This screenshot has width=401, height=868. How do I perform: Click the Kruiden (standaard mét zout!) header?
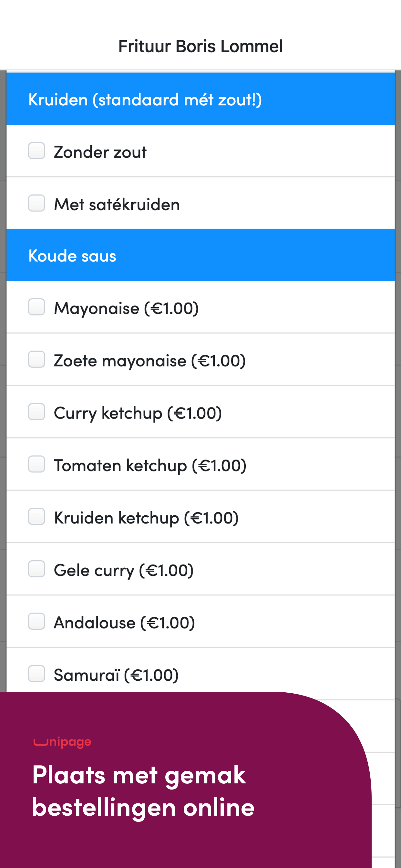[200, 99]
